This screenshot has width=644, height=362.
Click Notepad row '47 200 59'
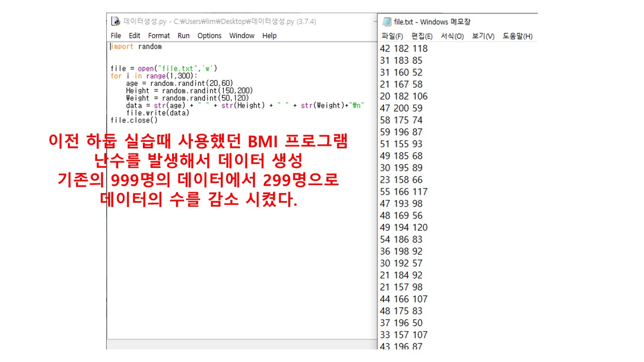401,108
